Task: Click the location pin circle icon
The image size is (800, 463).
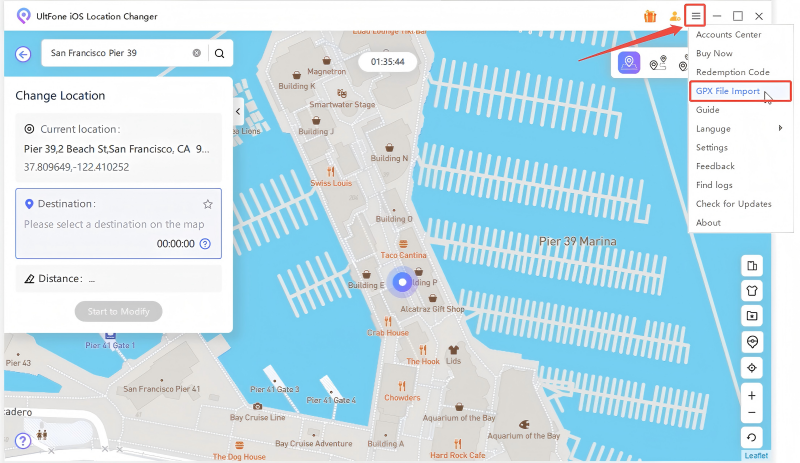Action: [752, 342]
